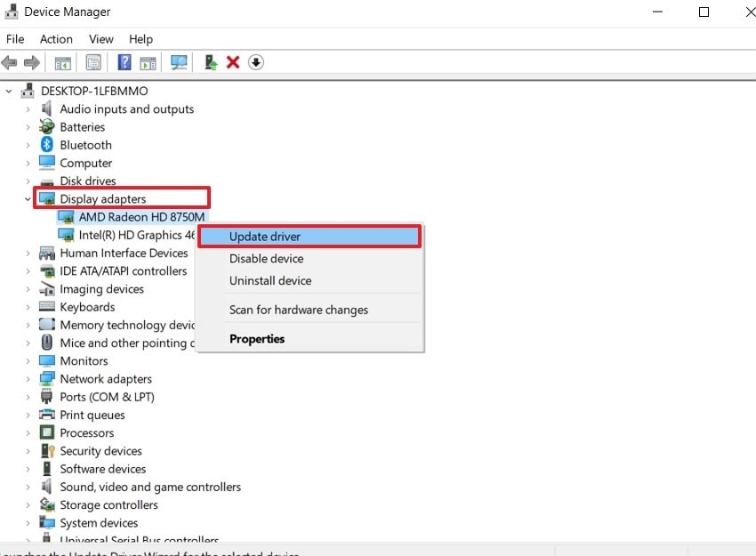Click the Human Interface Devices icon
The width and height of the screenshot is (756, 556).
tap(47, 253)
